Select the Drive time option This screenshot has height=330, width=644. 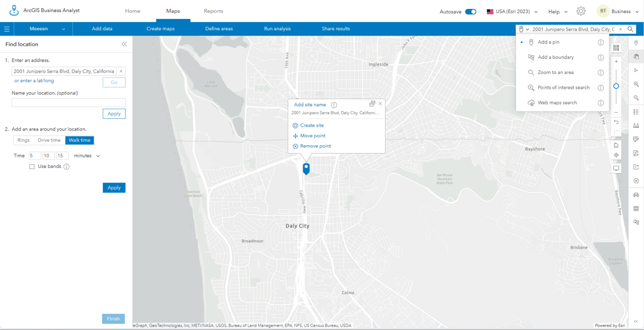click(49, 140)
